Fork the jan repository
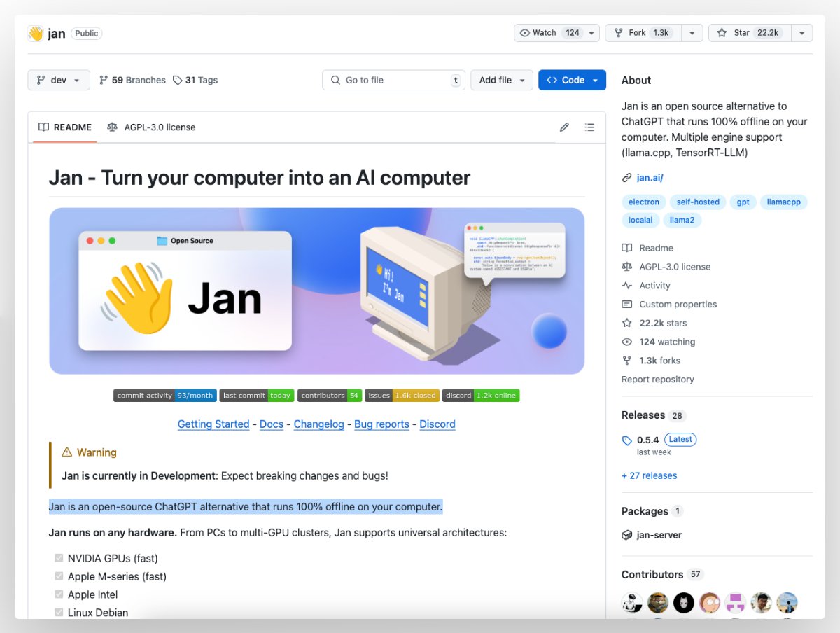The width and height of the screenshot is (840, 633). [641, 33]
